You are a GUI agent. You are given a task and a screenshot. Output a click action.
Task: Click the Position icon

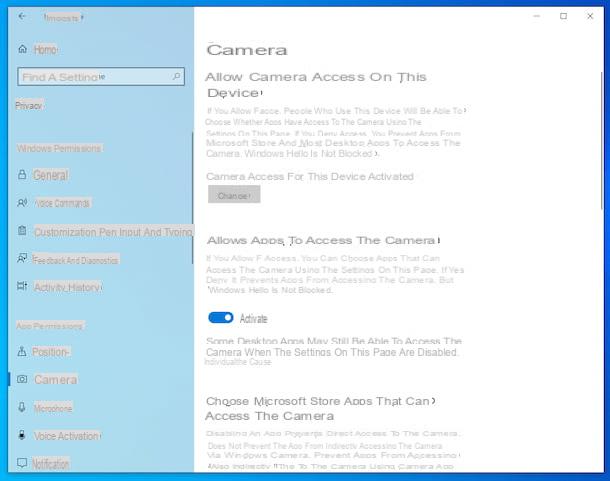[22, 352]
